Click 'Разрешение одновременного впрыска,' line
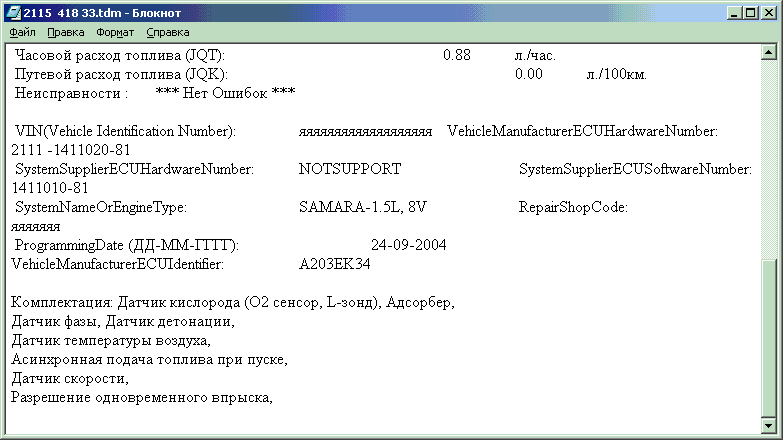Screen dimensions: 783x440 click(142, 397)
